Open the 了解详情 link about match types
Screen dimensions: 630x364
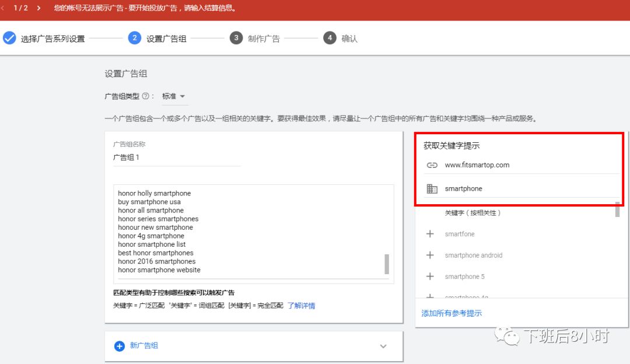click(x=301, y=306)
